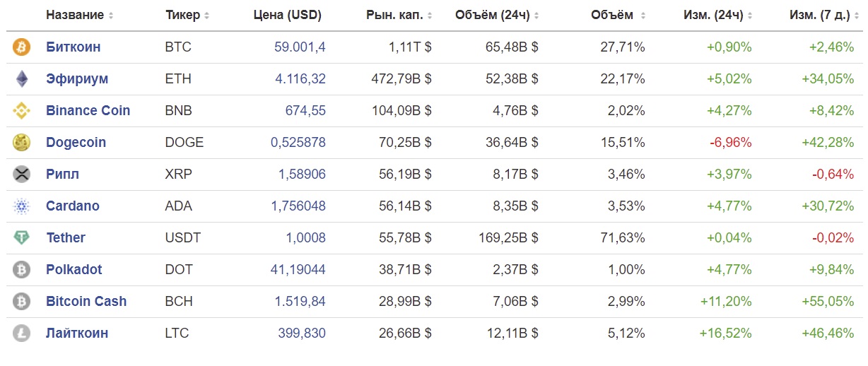Image resolution: width=868 pixels, height=366 pixels.
Task: Click Tether volume share 71,63%
Action: (623, 238)
